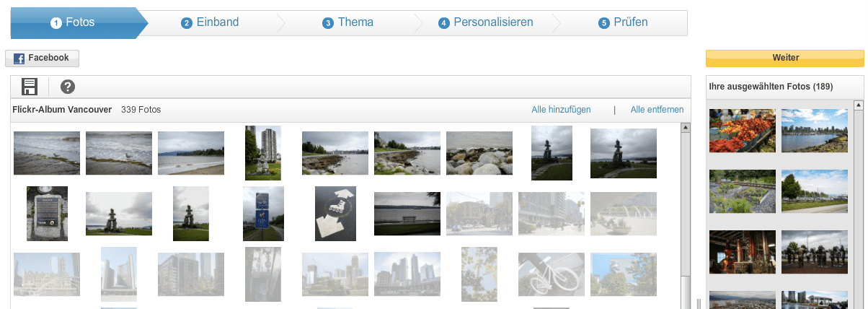Select the pavement stencil art photo
Screen dimensions: 868x309
coord(335,214)
